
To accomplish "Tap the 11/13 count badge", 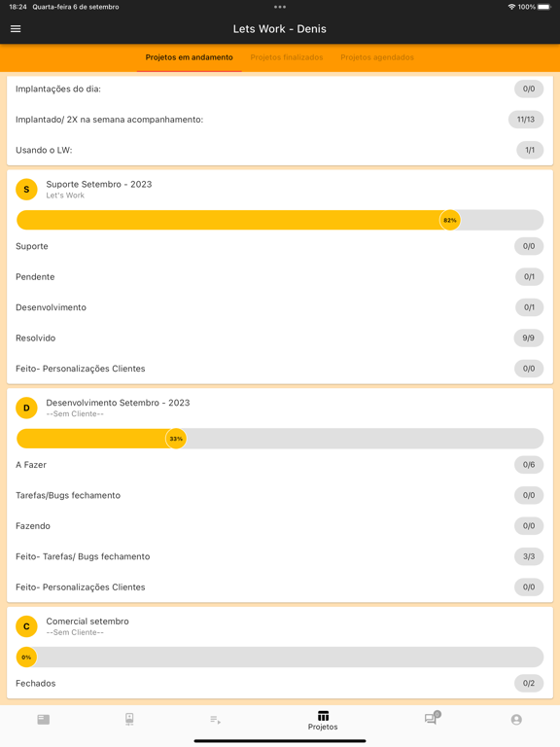I will pyautogui.click(x=526, y=119).
